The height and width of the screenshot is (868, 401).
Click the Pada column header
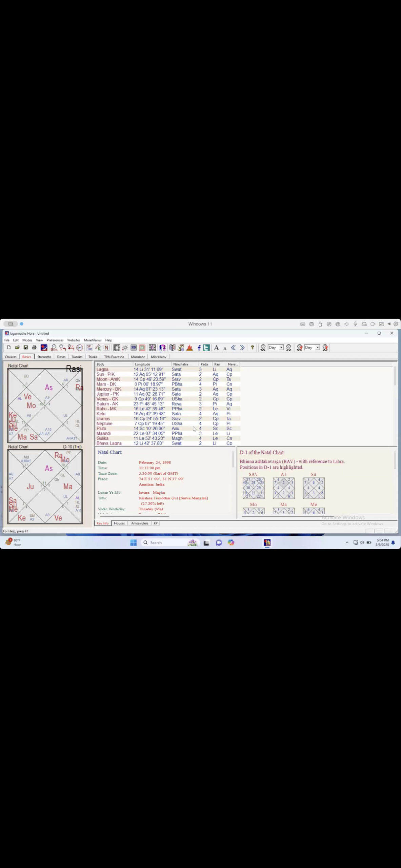coord(205,364)
